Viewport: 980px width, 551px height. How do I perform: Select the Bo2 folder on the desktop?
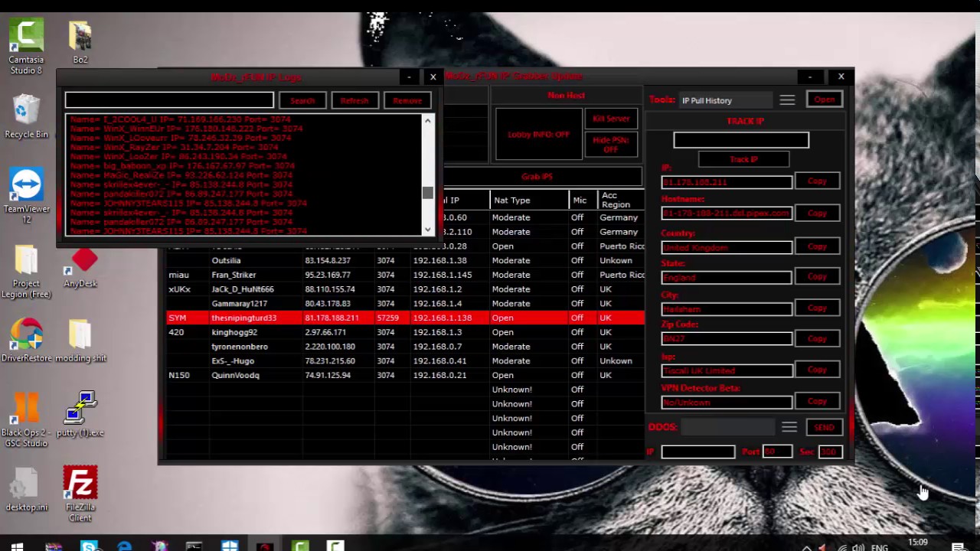[80, 42]
